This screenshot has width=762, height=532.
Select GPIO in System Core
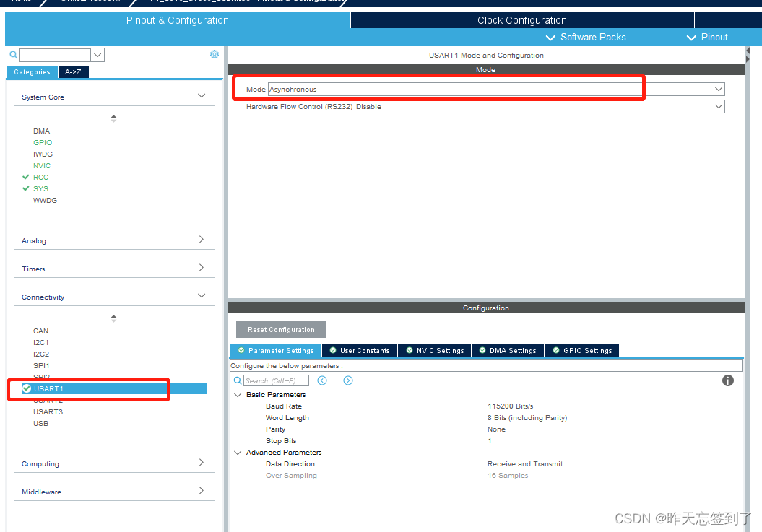pyautogui.click(x=43, y=142)
